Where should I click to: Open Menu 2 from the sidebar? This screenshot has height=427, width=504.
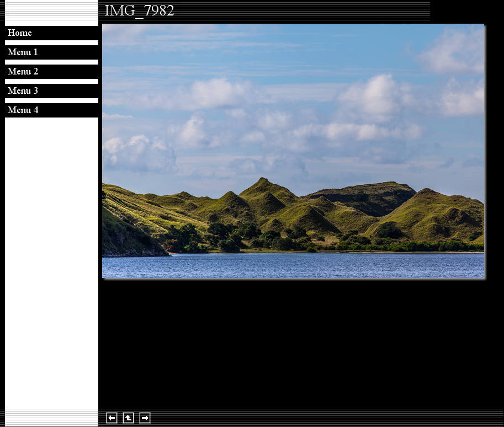[x=23, y=72]
